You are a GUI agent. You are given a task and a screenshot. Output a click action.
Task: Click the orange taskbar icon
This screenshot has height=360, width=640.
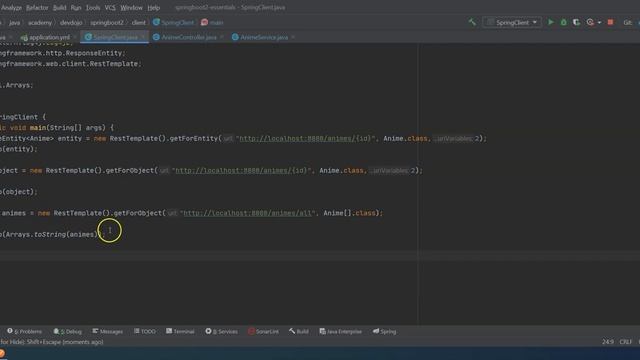[2, 353]
